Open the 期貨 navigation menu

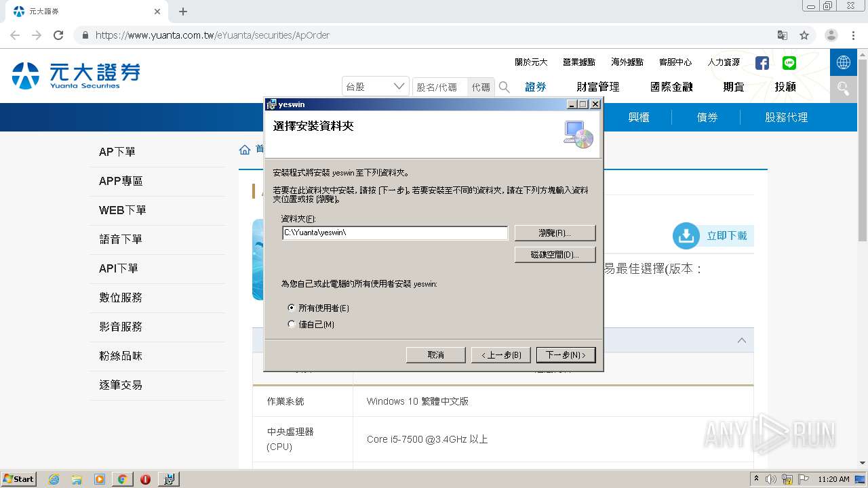point(734,87)
